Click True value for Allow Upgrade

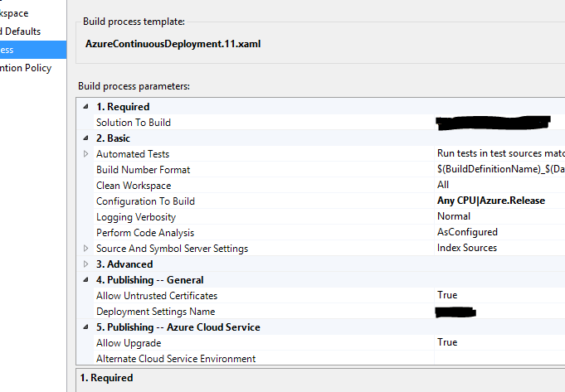pyautogui.click(x=447, y=342)
